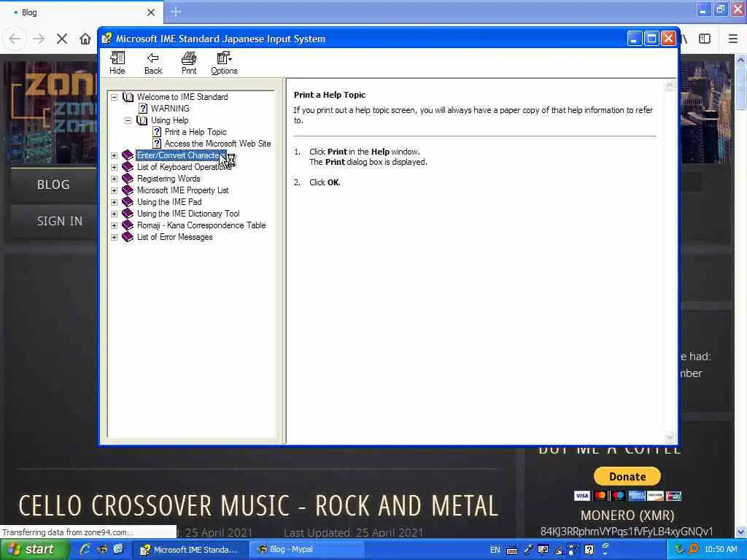Click the Registering Words book icon

[127, 179]
